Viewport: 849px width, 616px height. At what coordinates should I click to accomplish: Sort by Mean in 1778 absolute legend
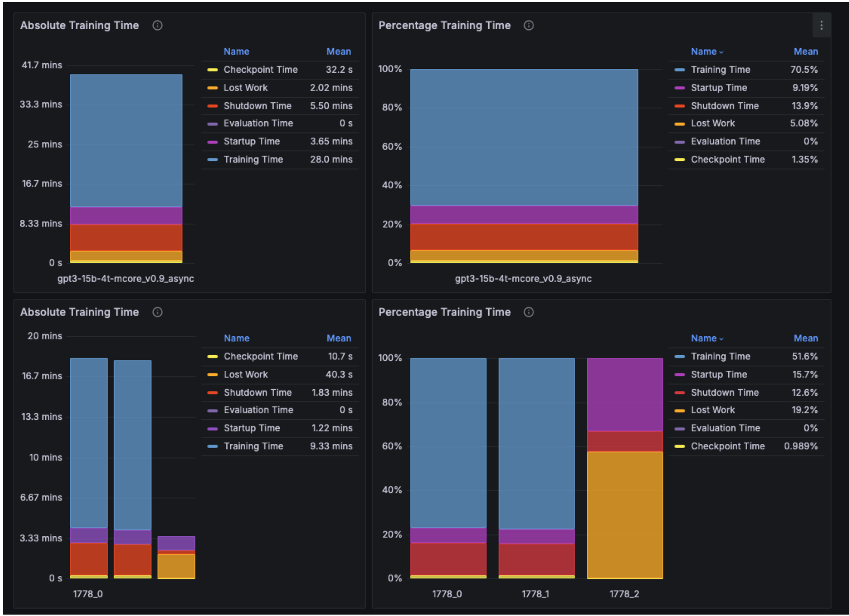pyautogui.click(x=339, y=338)
